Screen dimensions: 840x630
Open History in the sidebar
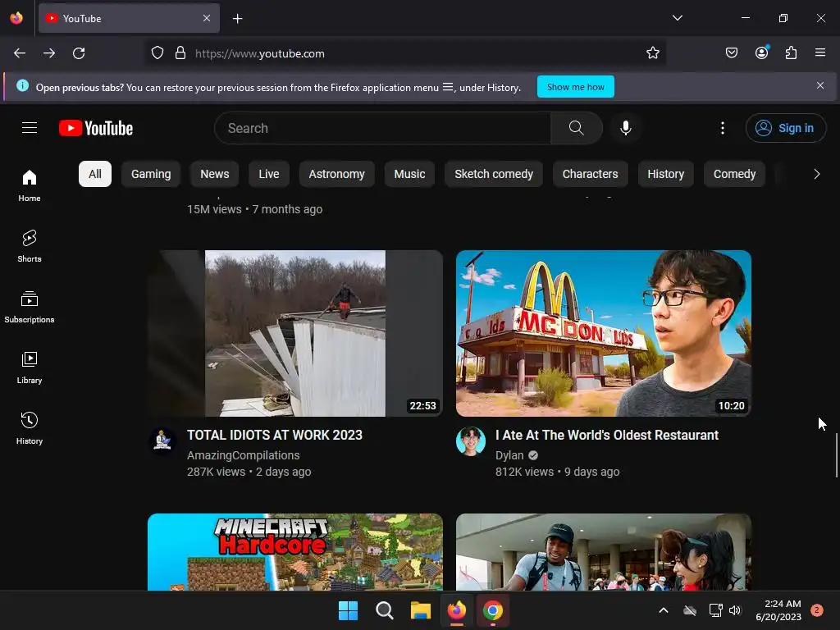point(30,428)
